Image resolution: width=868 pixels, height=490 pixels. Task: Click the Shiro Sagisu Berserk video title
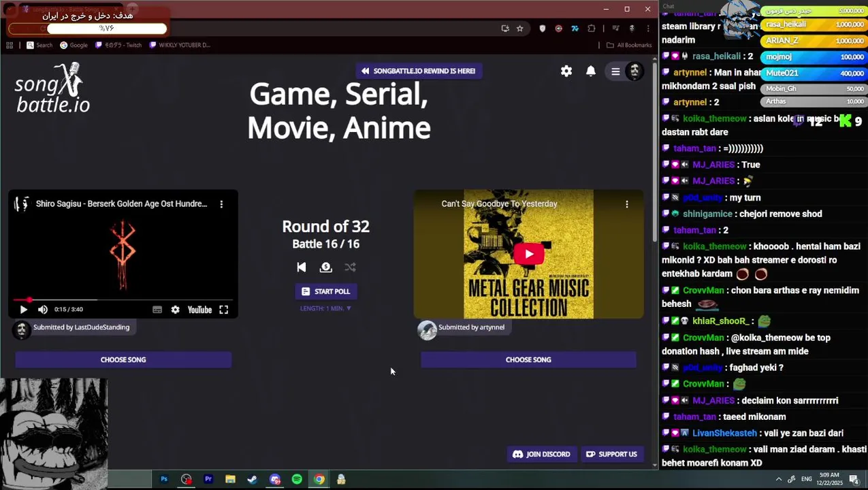121,203
